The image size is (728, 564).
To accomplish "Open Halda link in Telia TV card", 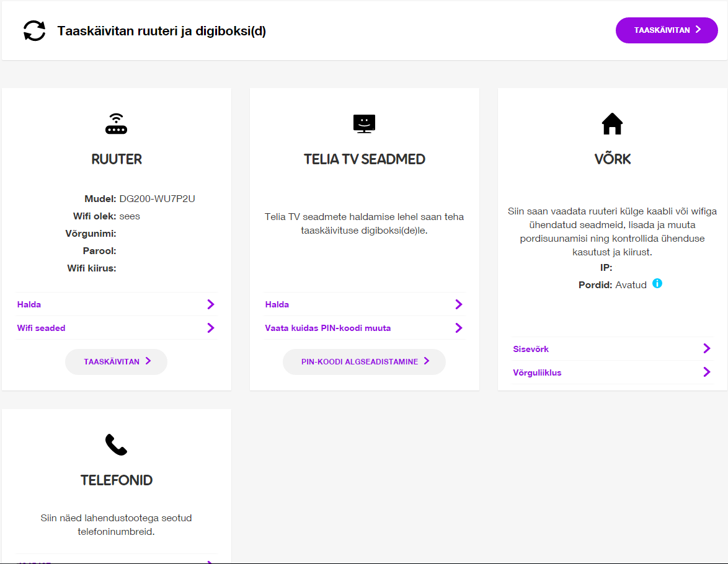I will click(x=364, y=304).
